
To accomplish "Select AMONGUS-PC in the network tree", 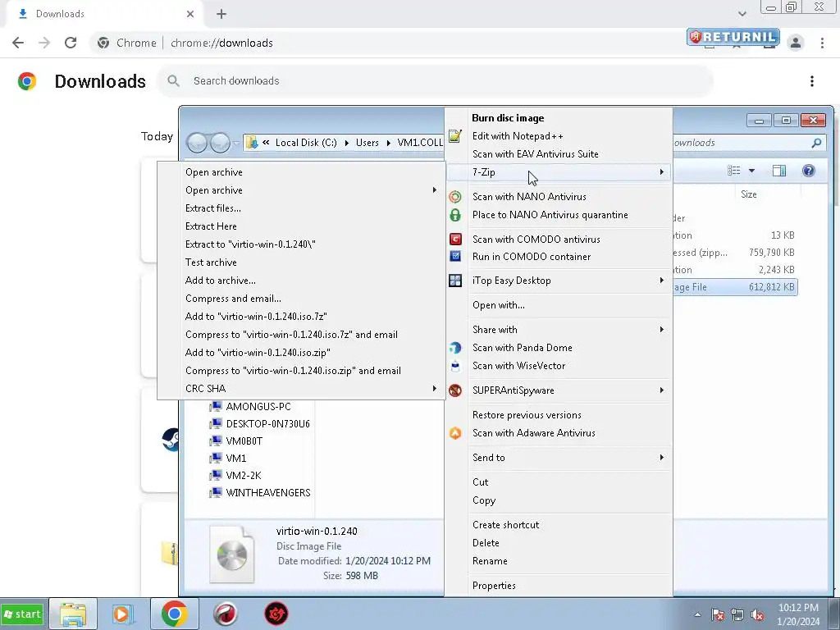I will [258, 407].
